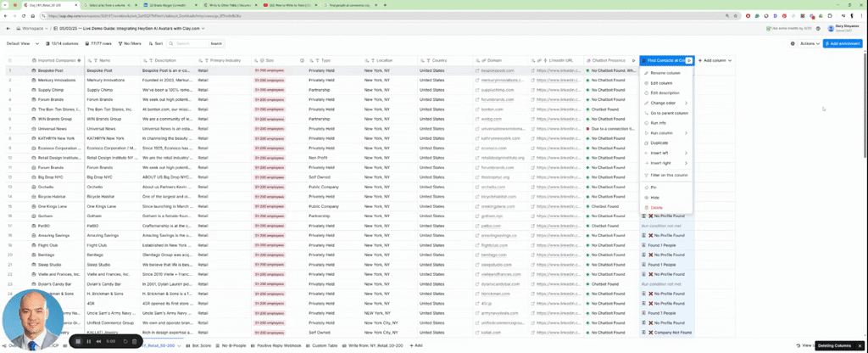The image size is (868, 353).
Task: Click the Add column button
Action: click(x=713, y=61)
